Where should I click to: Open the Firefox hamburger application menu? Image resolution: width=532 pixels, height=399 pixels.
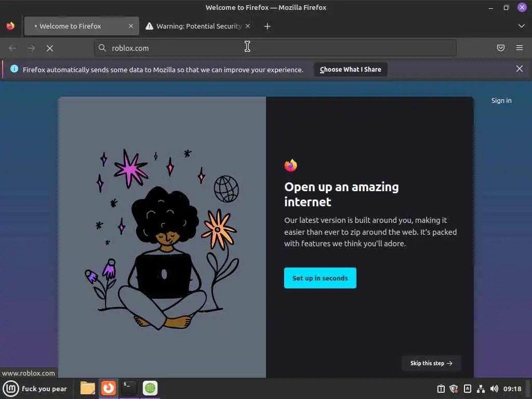point(520,48)
